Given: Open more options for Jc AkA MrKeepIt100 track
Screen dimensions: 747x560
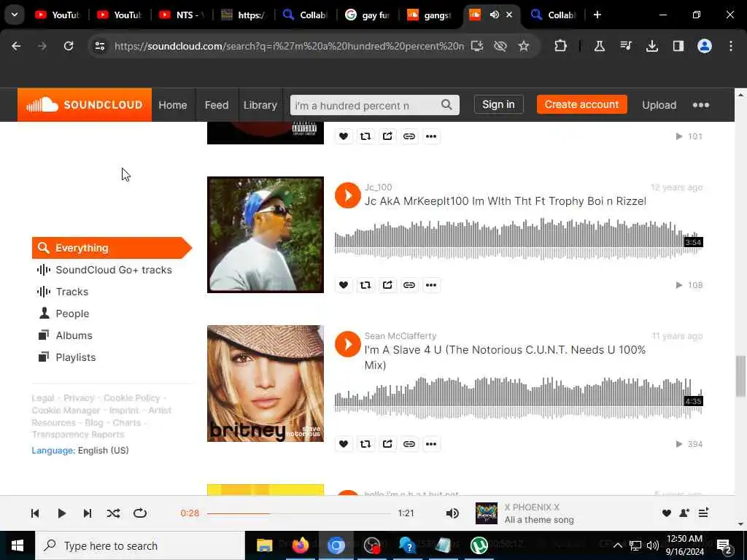Looking at the screenshot, I should [x=431, y=285].
